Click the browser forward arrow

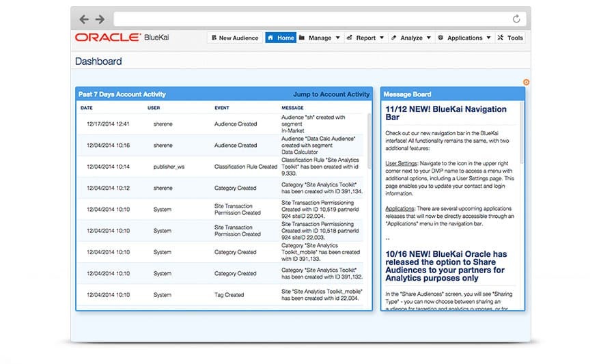point(100,19)
